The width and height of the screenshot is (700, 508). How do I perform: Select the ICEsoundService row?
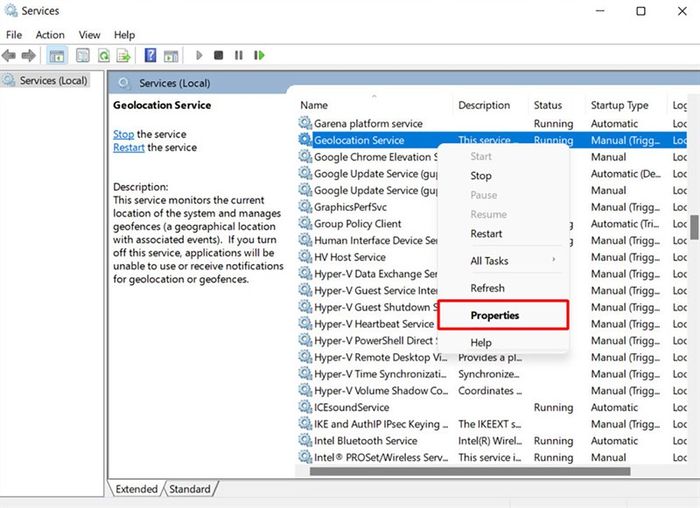[x=492, y=407]
